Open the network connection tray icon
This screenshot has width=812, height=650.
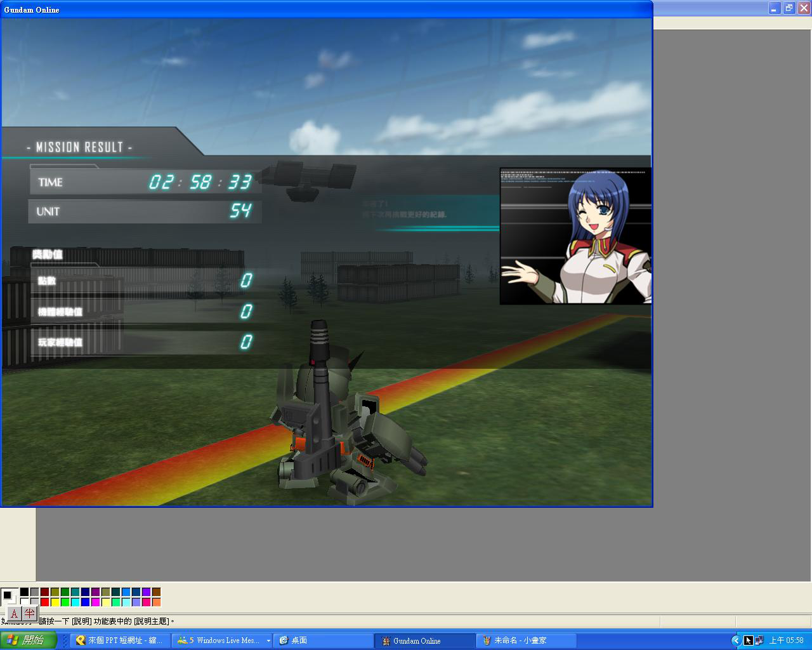(x=759, y=640)
